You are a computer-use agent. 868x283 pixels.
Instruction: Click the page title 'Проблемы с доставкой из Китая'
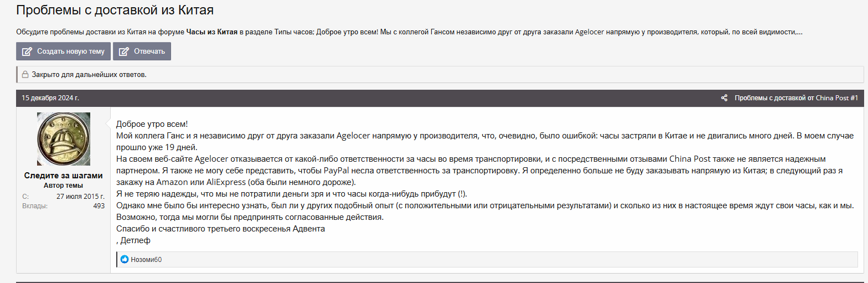pyautogui.click(x=115, y=10)
